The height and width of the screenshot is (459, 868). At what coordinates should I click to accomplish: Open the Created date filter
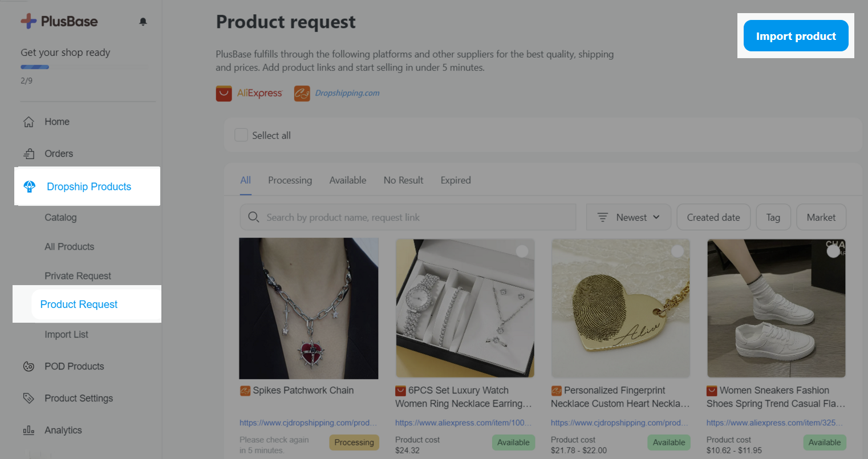point(713,217)
